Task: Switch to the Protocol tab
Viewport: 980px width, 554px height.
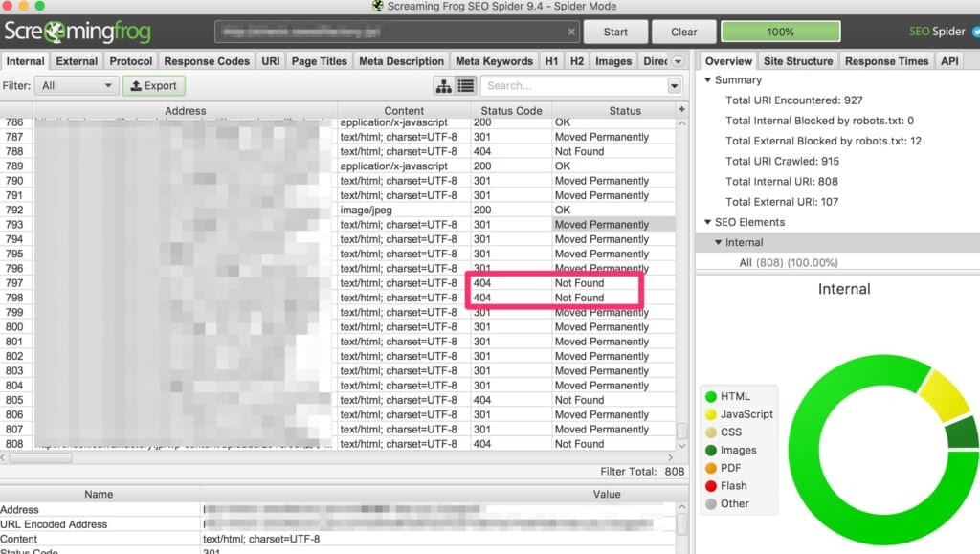Action: pyautogui.click(x=130, y=61)
